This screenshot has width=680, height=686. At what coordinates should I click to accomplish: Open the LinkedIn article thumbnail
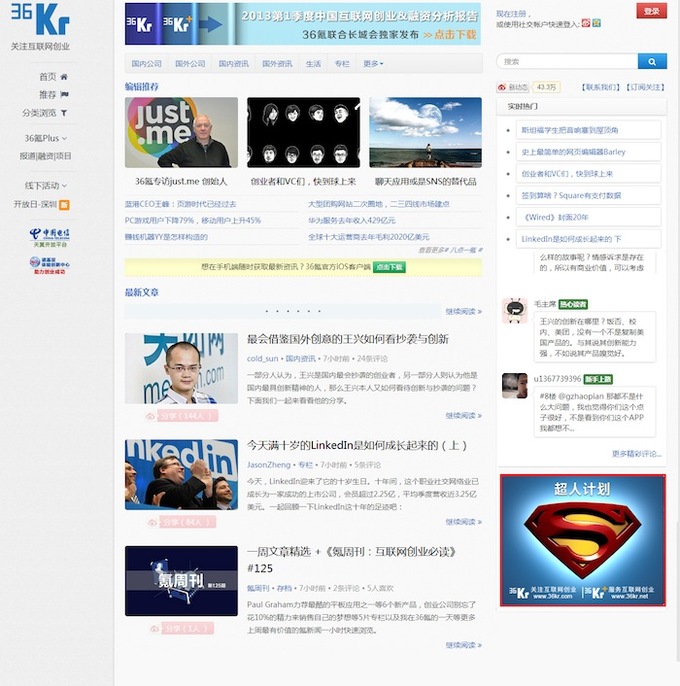tap(181, 475)
